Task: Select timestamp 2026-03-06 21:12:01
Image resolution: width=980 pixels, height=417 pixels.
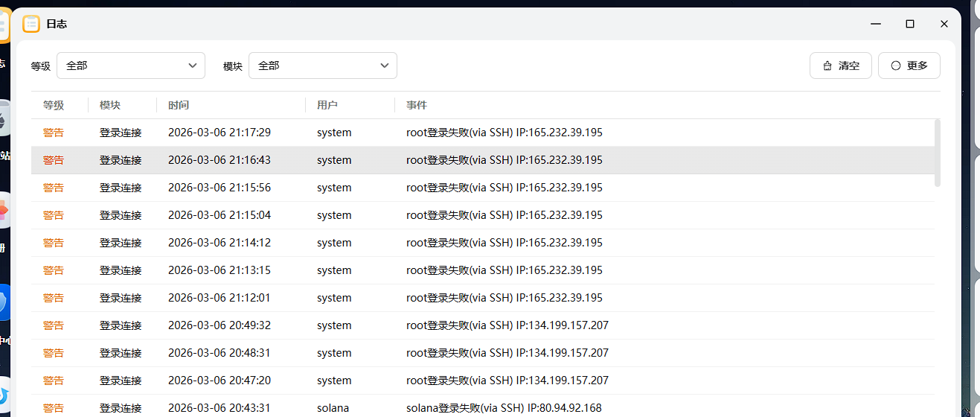Action: [220, 298]
